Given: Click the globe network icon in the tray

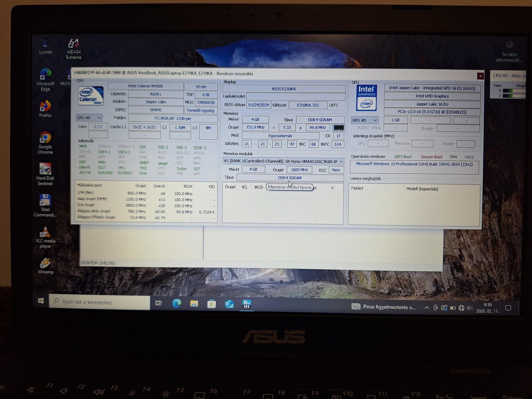Looking at the screenshot, I should (461, 308).
